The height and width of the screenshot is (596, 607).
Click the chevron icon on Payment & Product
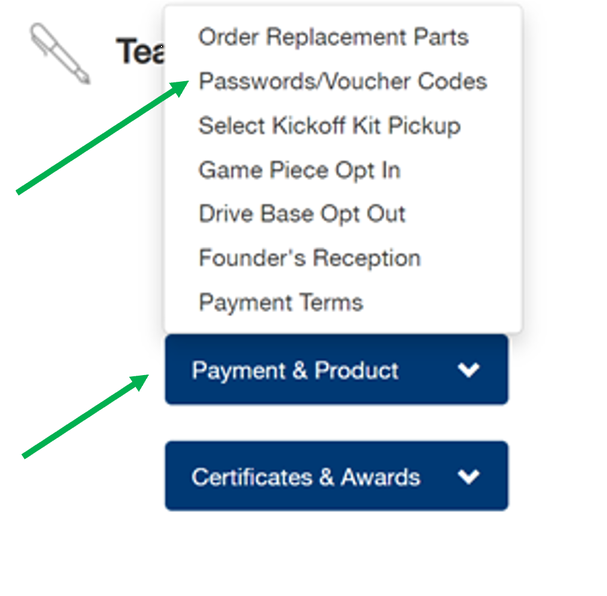pos(468,370)
